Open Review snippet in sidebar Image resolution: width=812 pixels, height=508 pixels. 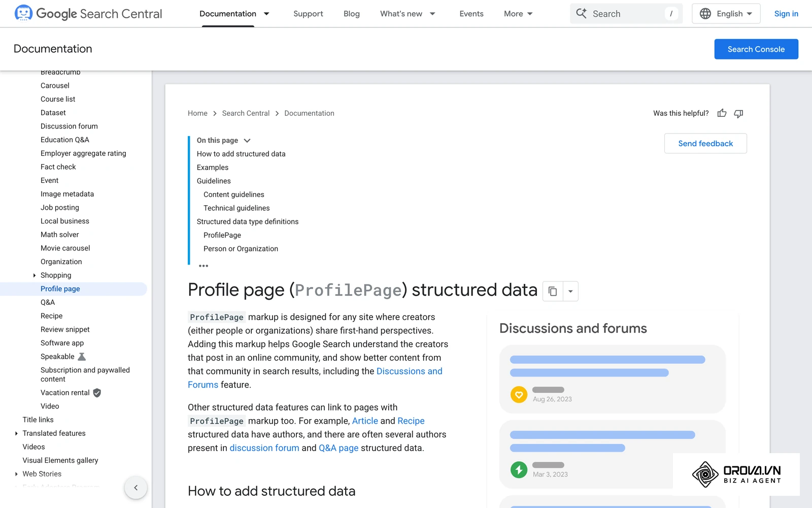coord(65,329)
